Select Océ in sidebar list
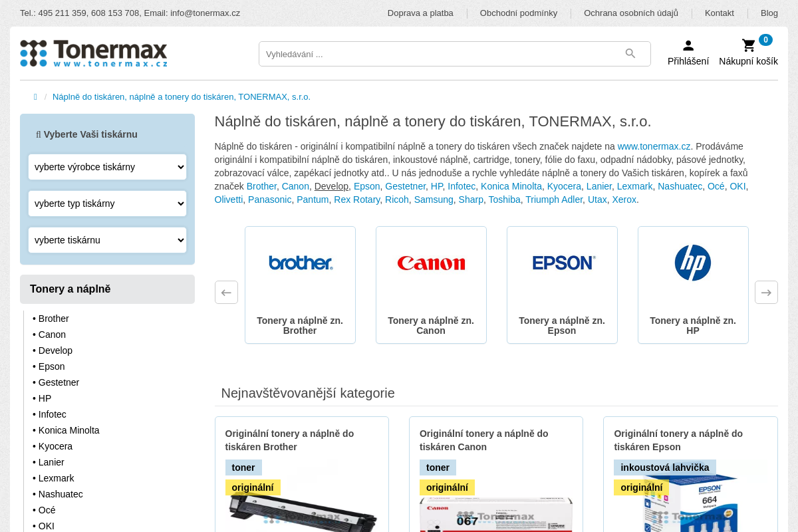Viewport: 798px width, 532px height. 47,510
